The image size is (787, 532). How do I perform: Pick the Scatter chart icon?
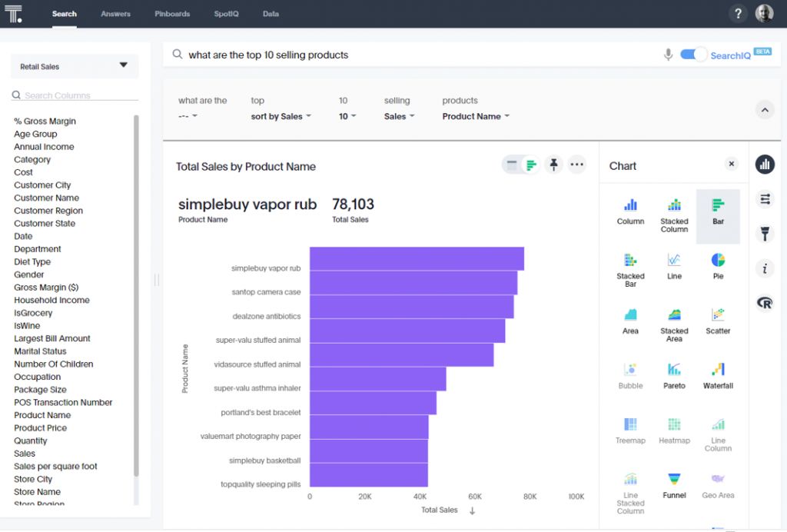pyautogui.click(x=718, y=316)
